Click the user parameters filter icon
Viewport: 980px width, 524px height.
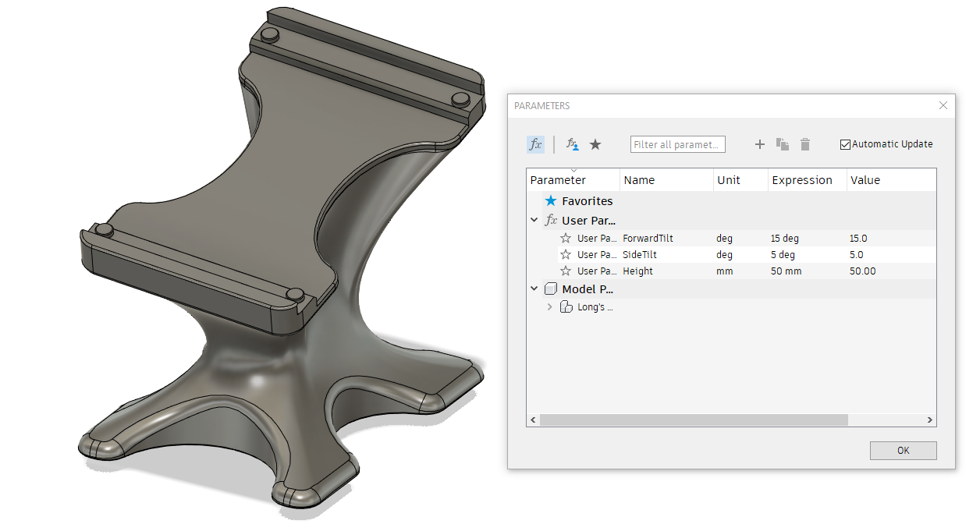click(x=573, y=144)
